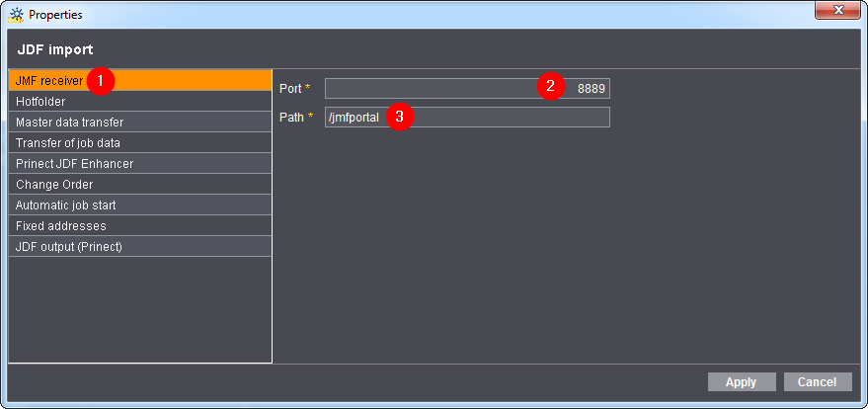Click red callout marker number 2
The height and width of the screenshot is (409, 868).
[x=552, y=87]
